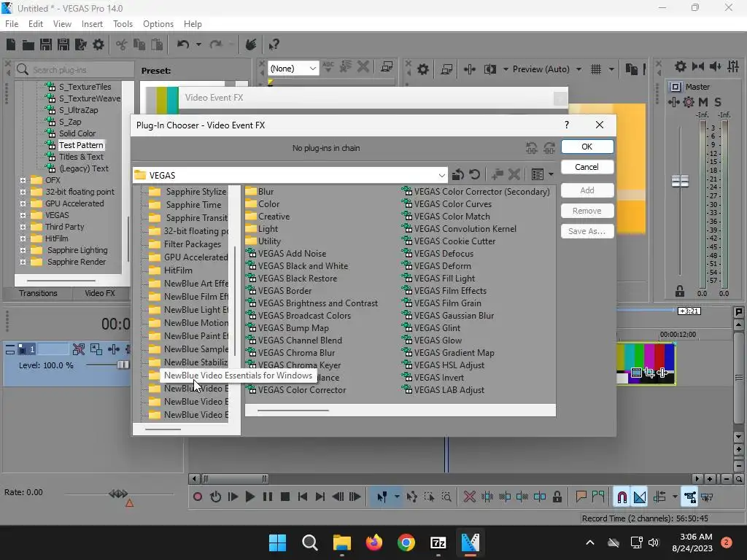The height and width of the screenshot is (560, 747).
Task: Click Insert Region icon
Action: click(598, 497)
